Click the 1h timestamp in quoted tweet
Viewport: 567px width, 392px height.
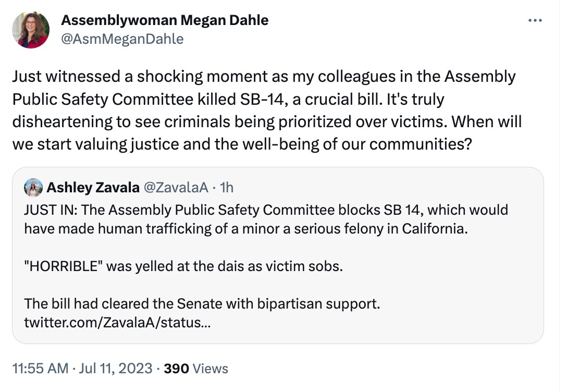(227, 188)
